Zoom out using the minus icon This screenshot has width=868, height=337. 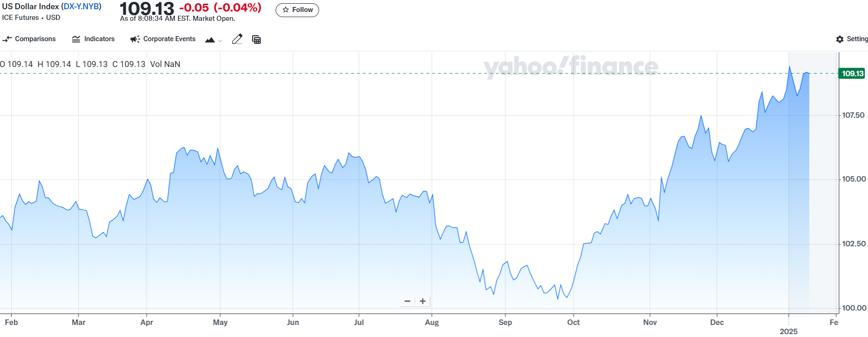tap(407, 301)
